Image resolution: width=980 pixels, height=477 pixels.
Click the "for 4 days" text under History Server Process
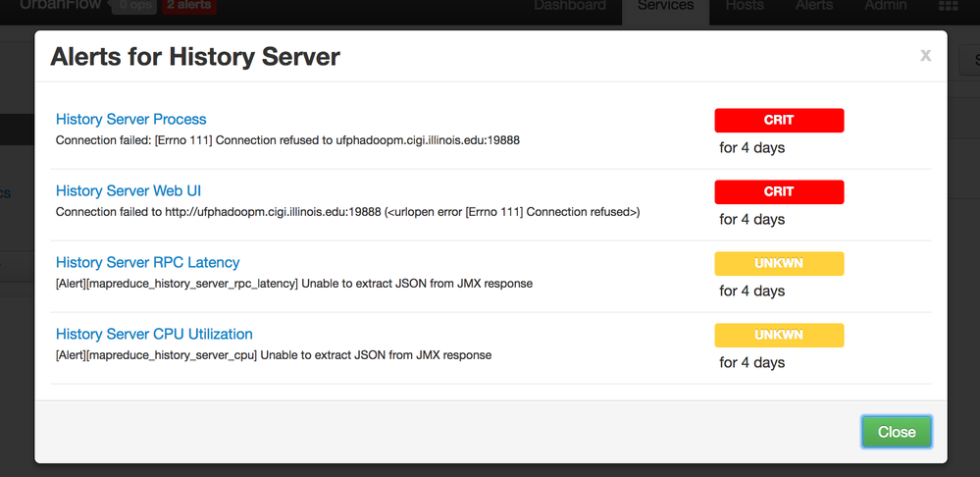point(752,148)
